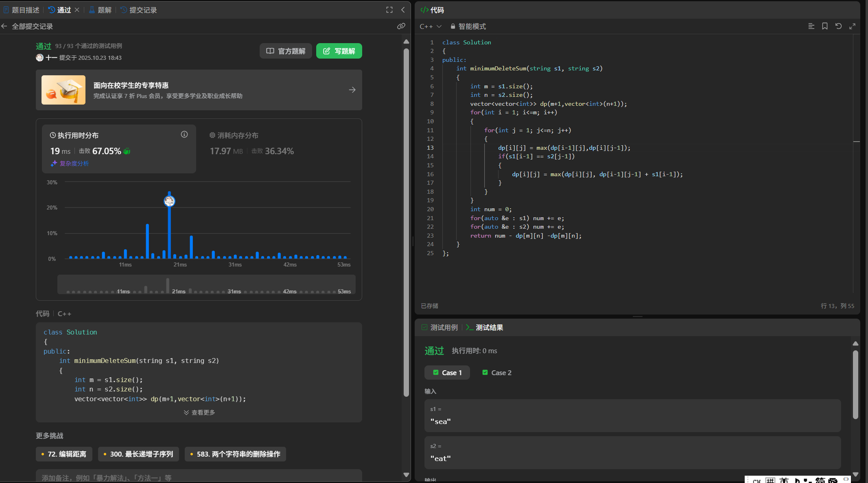Click the runtime range slider bar
This screenshot has width=868, height=483.
tap(206, 284)
